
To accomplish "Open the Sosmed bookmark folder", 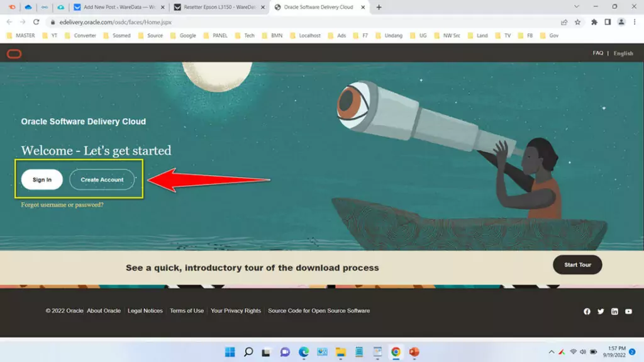I will pyautogui.click(x=117, y=35).
